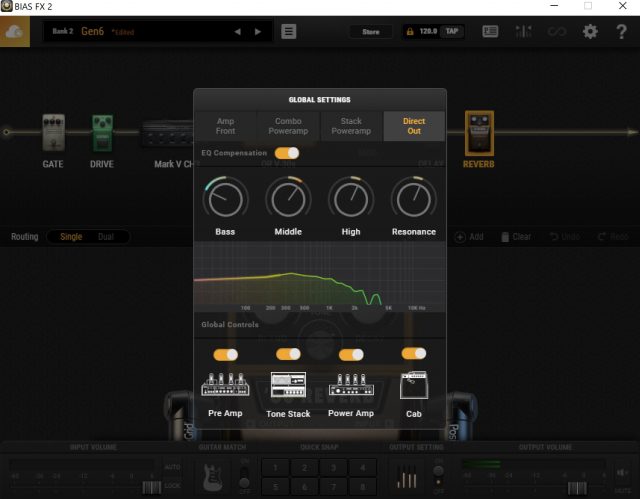This screenshot has height=499, width=640.
Task: Switch to the Amp Front tab
Action: 225,126
